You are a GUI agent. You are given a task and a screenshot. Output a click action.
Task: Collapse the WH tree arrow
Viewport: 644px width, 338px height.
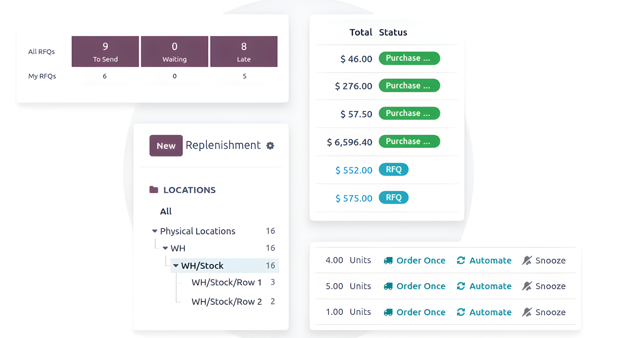tap(165, 248)
